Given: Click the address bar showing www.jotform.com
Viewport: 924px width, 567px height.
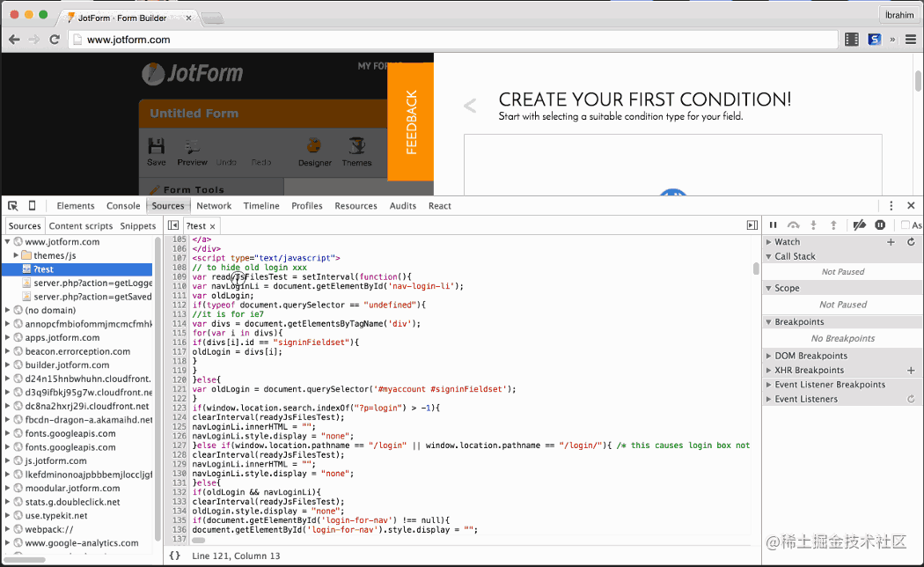Looking at the screenshot, I should point(454,40).
